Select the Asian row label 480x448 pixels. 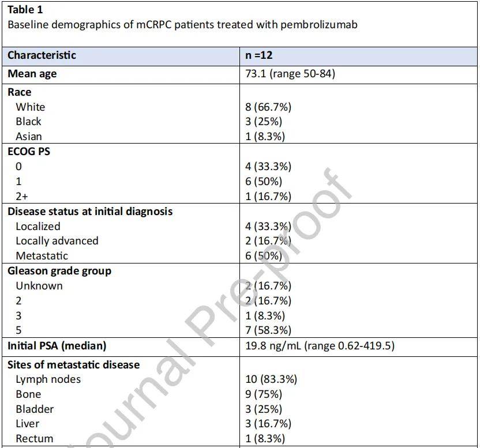pyautogui.click(x=29, y=137)
